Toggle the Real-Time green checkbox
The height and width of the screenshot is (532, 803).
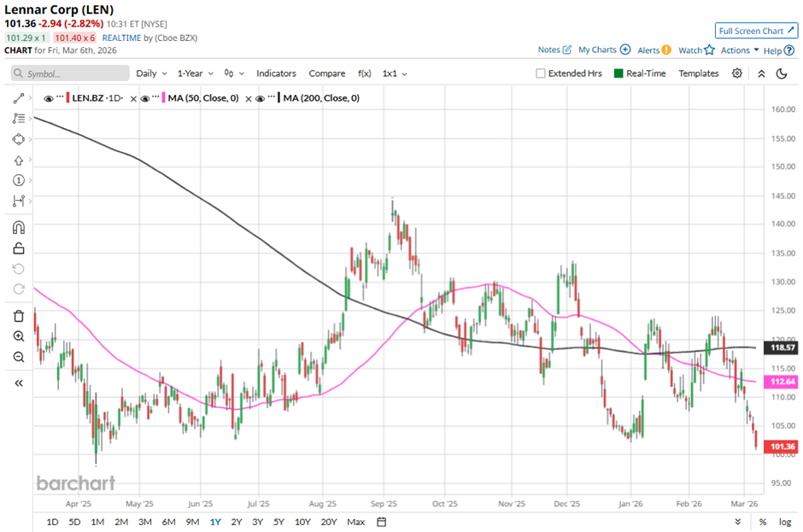(618, 73)
